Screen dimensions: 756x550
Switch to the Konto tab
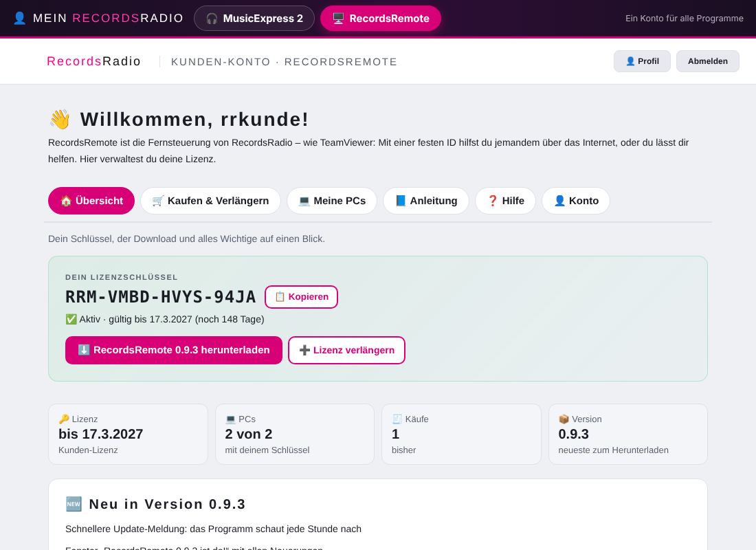click(x=576, y=201)
